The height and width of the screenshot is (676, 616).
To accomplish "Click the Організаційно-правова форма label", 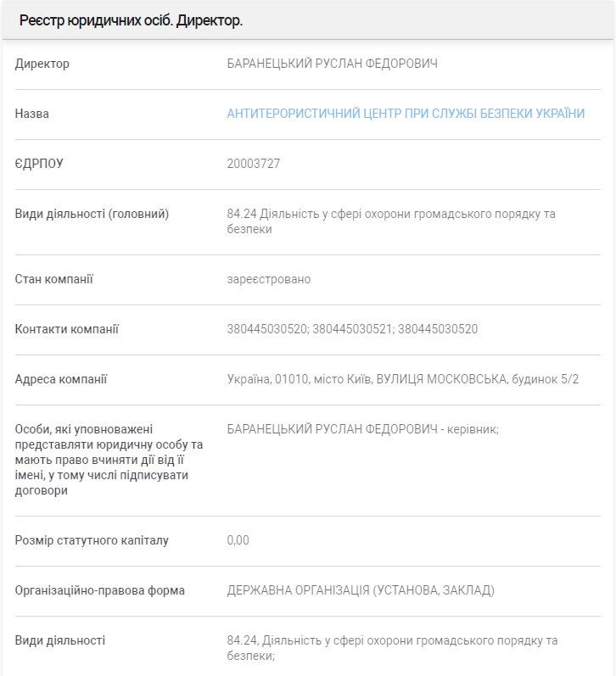I will tap(99, 590).
